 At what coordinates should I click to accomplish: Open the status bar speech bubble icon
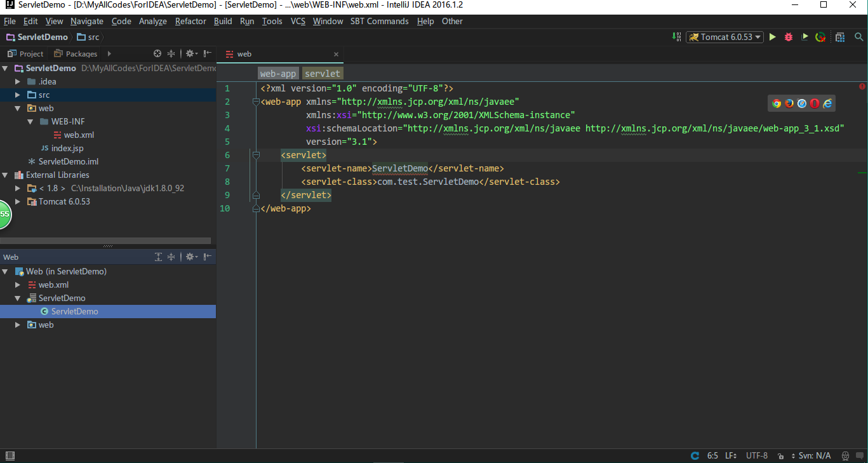click(x=860, y=456)
